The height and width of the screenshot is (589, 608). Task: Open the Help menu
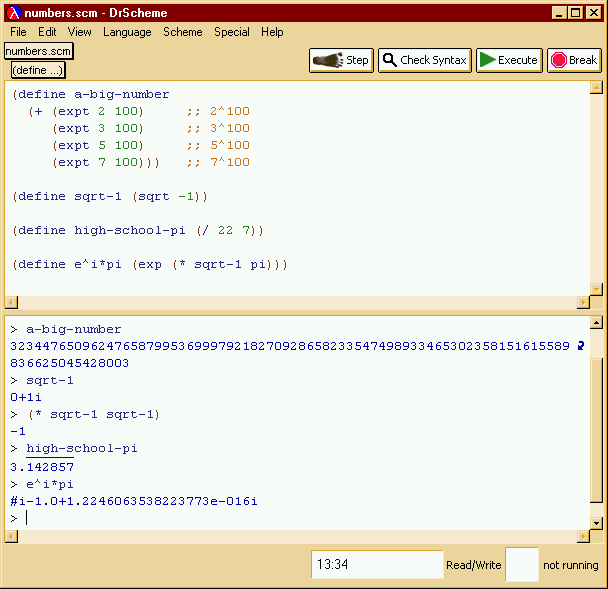pos(272,32)
